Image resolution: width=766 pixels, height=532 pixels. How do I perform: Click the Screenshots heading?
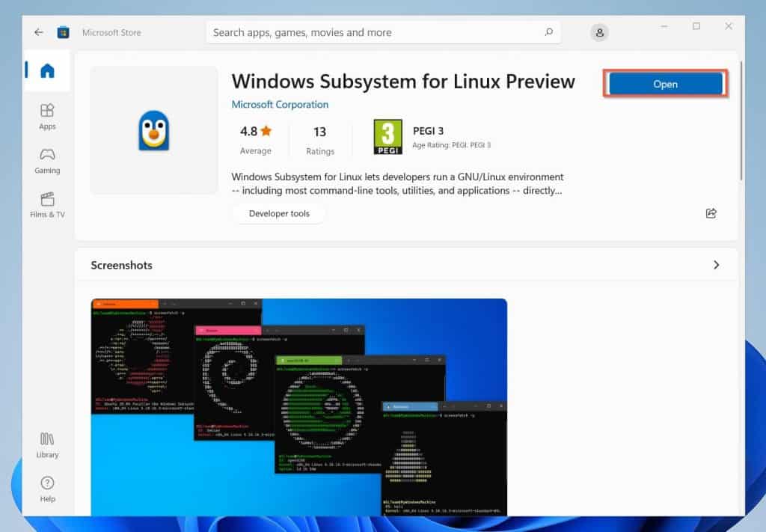(x=122, y=266)
